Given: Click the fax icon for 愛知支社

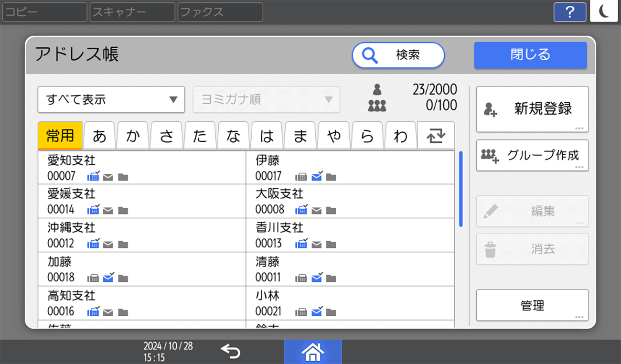Looking at the screenshot, I should coord(93,176).
